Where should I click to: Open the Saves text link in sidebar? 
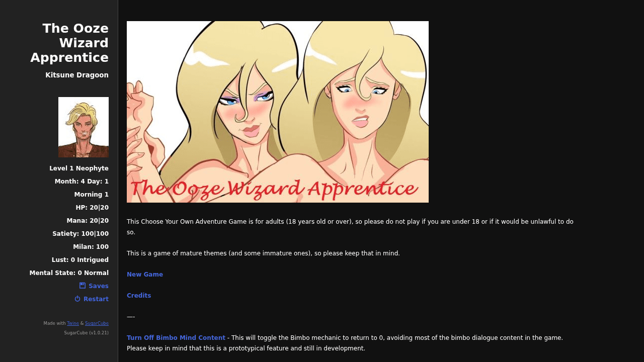pyautogui.click(x=99, y=286)
